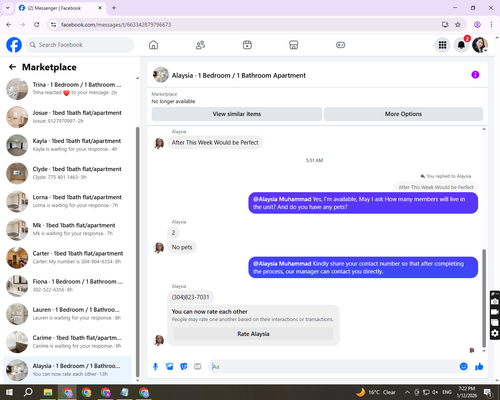Open the Marketplace storefront icon in top navigation

pyautogui.click(x=294, y=45)
